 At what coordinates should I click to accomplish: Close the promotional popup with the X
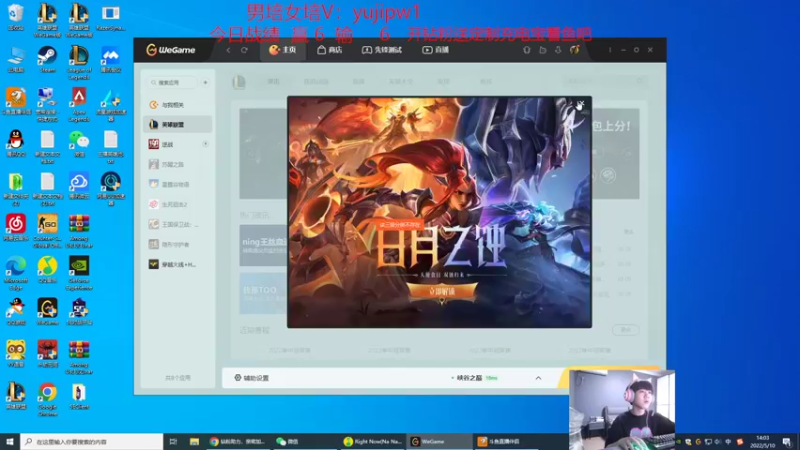580,104
